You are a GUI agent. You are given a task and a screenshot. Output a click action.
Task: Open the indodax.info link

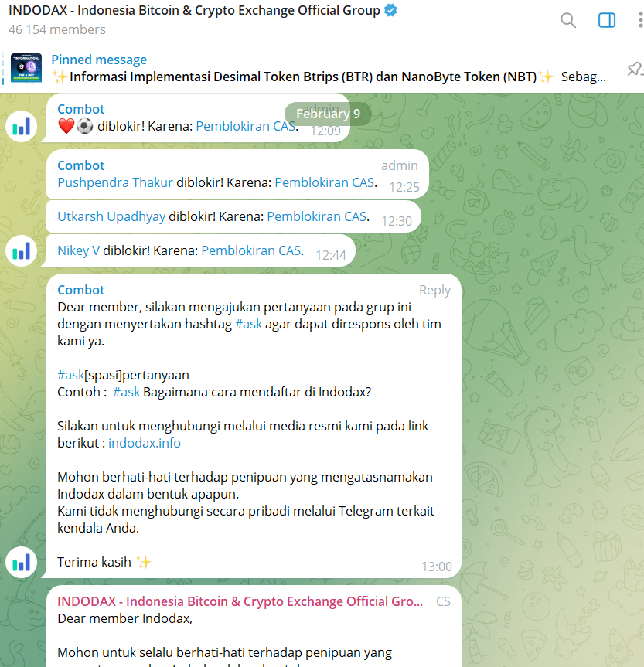pos(145,443)
